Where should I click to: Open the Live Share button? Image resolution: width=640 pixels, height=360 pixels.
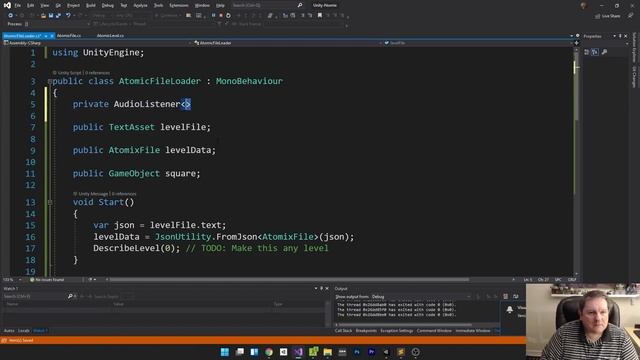[607, 16]
